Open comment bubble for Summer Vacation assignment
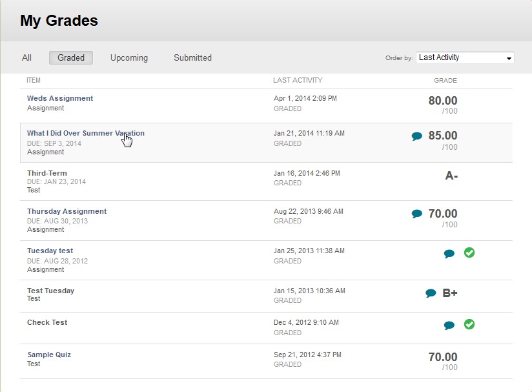Image resolution: width=532 pixels, height=392 pixels. [417, 136]
